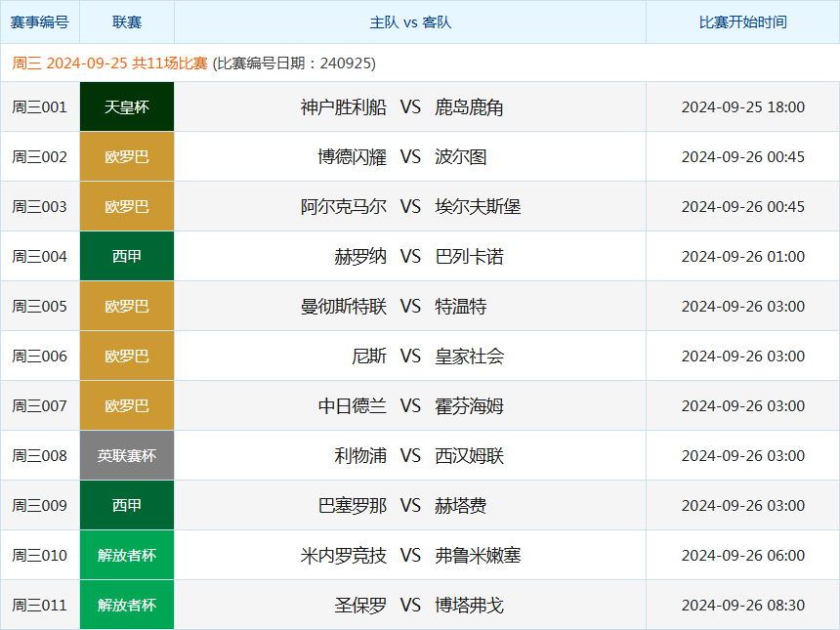Click start time 2024-09-25 18:00
This screenshot has width=840, height=630.
tap(743, 107)
